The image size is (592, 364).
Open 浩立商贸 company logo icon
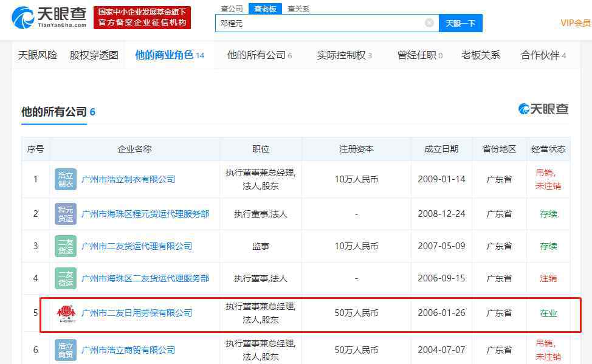[x=65, y=350]
